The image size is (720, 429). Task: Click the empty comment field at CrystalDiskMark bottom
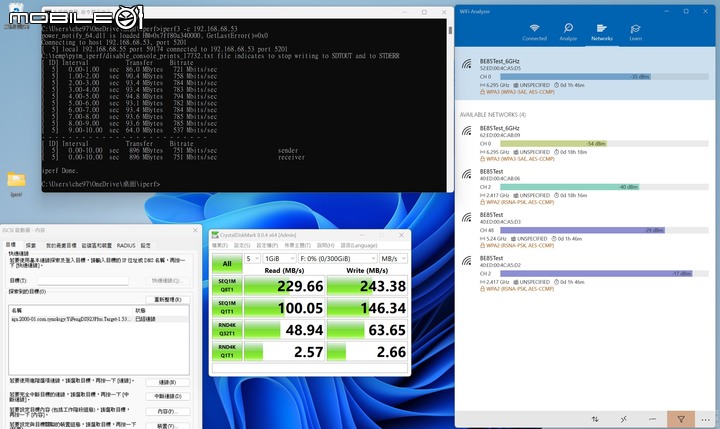click(309, 368)
